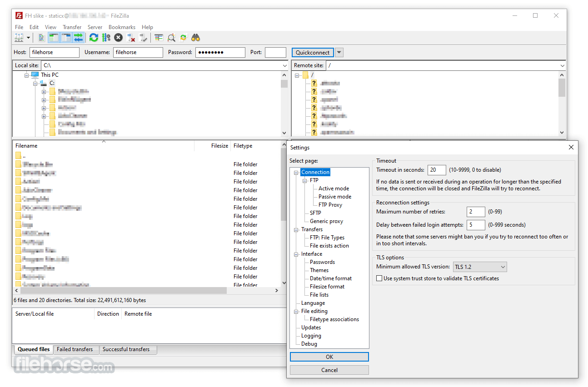Confirm the Settings dialog with OK

329,357
